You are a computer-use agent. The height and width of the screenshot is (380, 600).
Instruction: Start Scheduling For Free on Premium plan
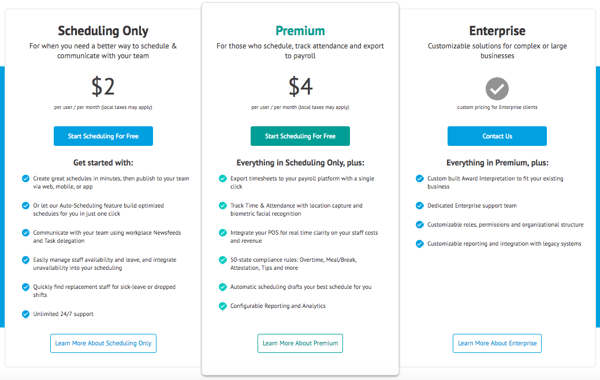[x=300, y=136]
